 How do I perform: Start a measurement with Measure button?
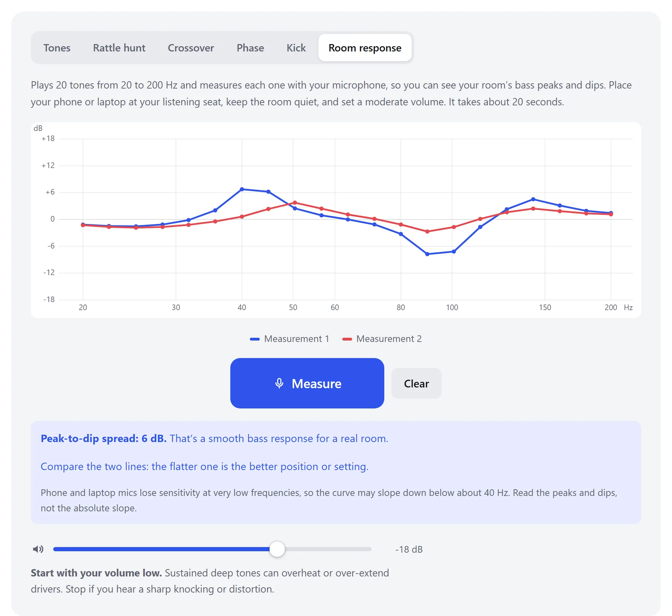pos(307,383)
